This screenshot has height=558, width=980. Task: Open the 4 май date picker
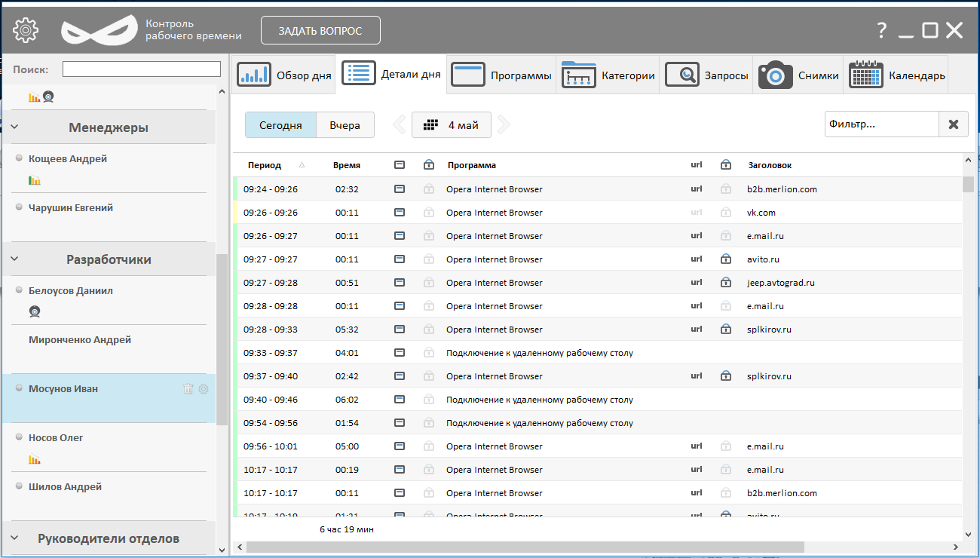tap(452, 125)
